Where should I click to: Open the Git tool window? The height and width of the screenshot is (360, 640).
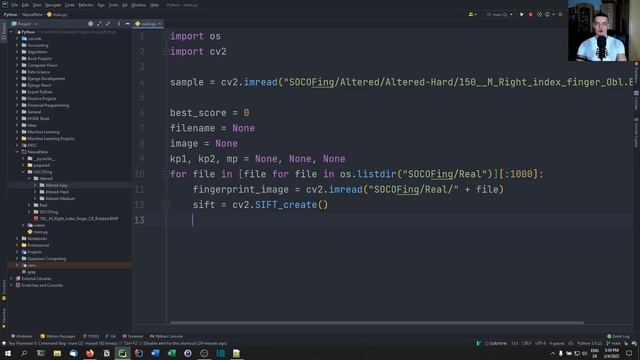coord(111,336)
